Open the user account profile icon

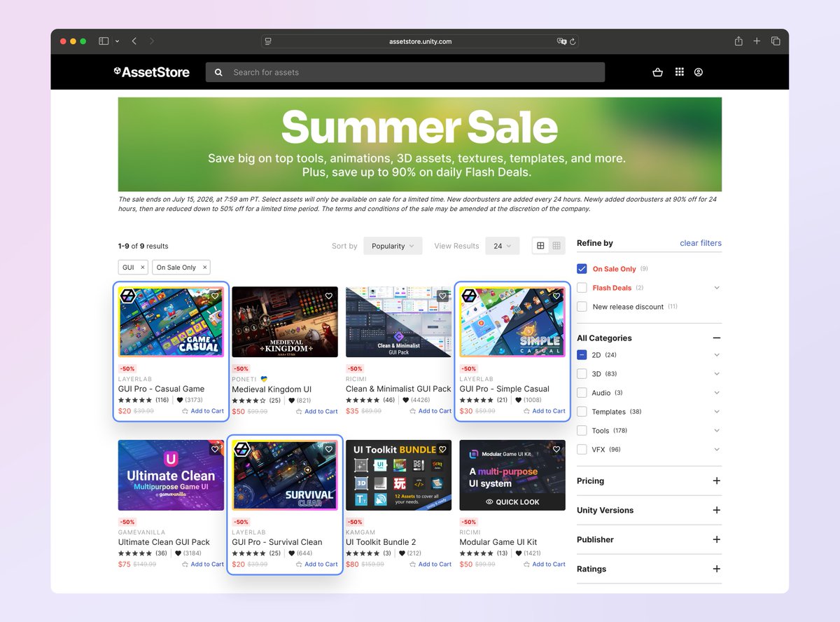[x=699, y=72]
